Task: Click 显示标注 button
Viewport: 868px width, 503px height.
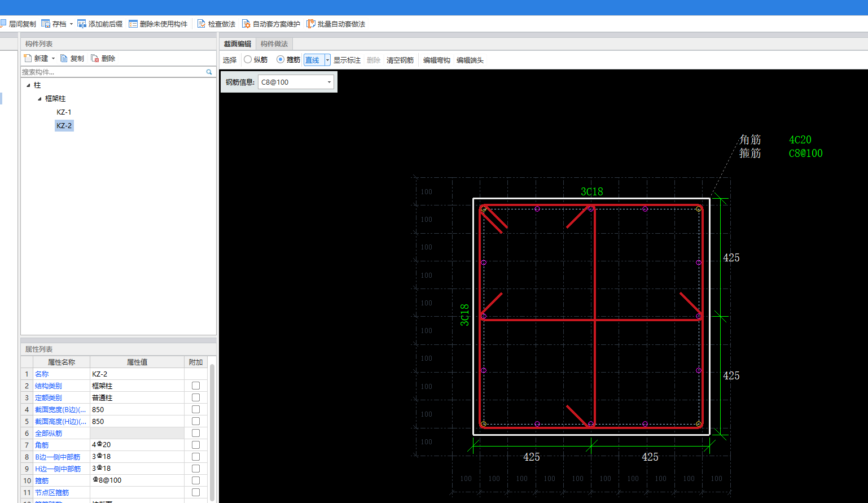Action: tap(347, 60)
